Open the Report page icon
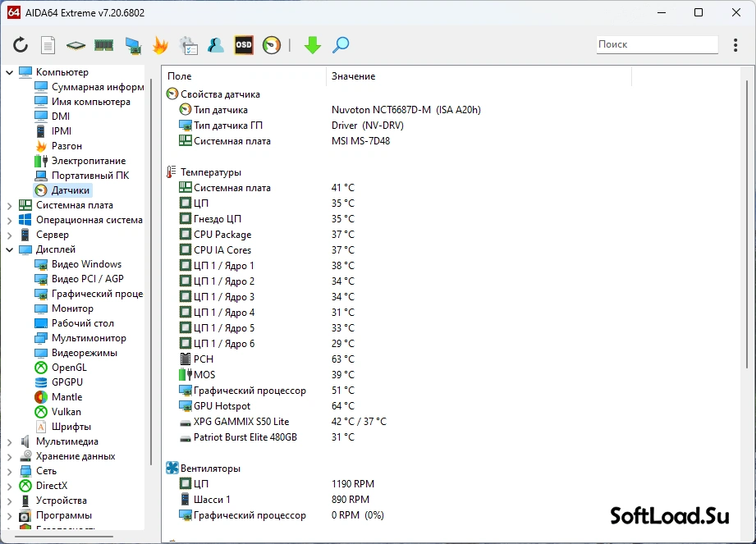The height and width of the screenshot is (544, 756). 48,45
